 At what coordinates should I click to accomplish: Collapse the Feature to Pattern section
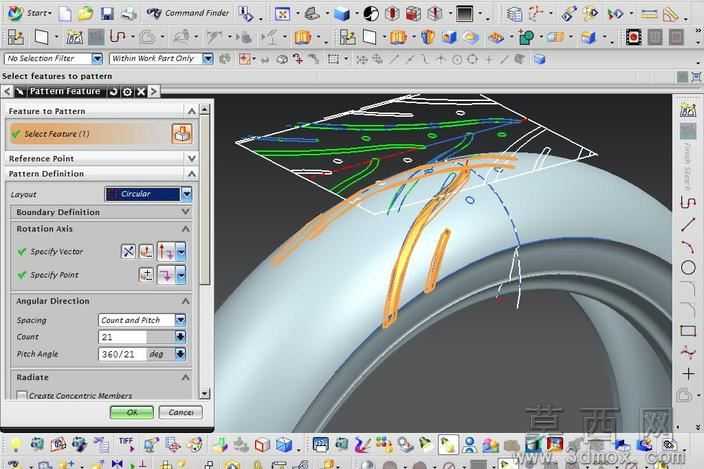(x=191, y=111)
